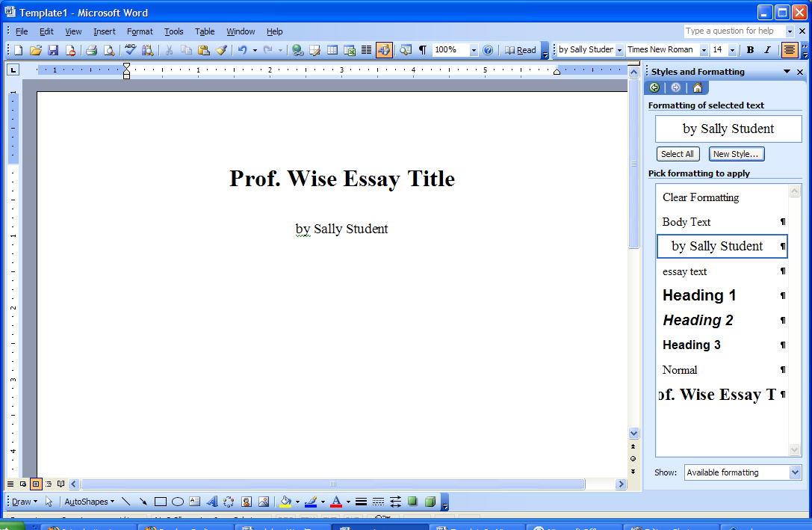
Task: Expand the Zoom percentage dropdown
Action: click(x=474, y=50)
